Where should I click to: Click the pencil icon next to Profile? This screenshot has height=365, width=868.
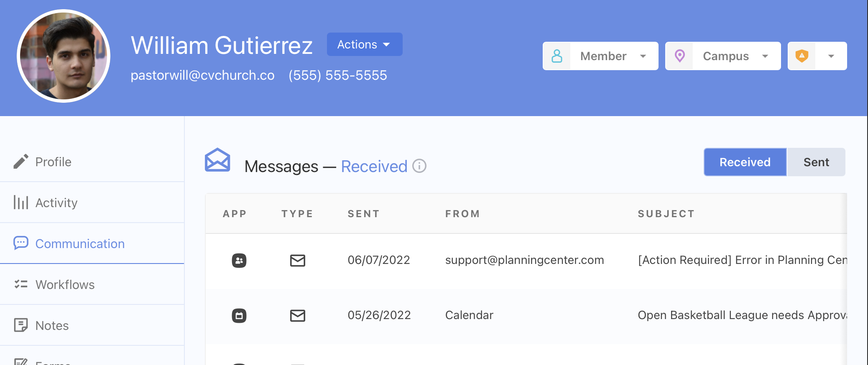[21, 162]
